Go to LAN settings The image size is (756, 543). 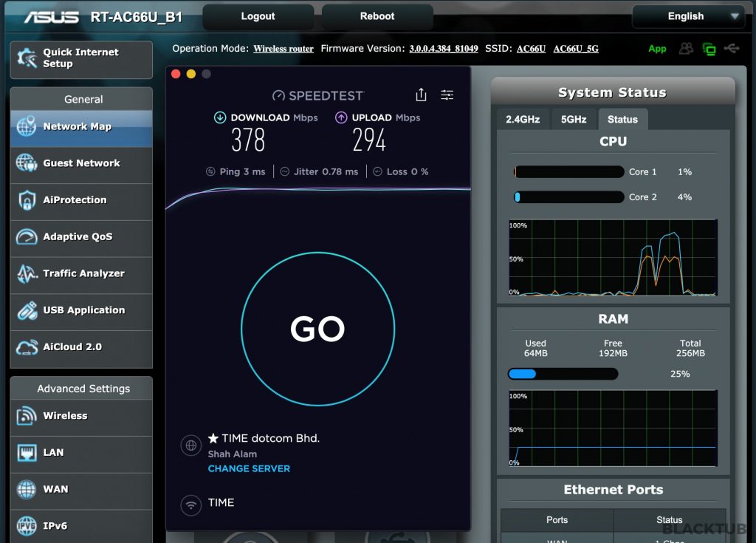81,453
